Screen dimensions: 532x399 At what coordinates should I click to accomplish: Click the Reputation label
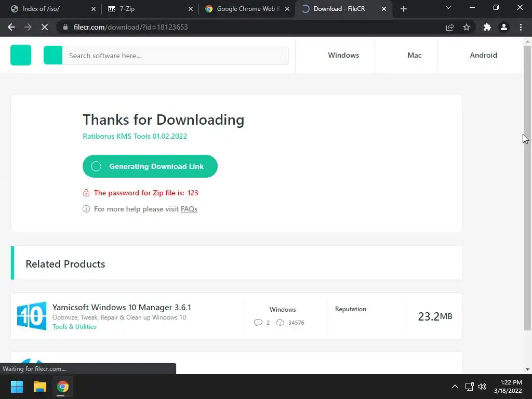pyautogui.click(x=351, y=309)
